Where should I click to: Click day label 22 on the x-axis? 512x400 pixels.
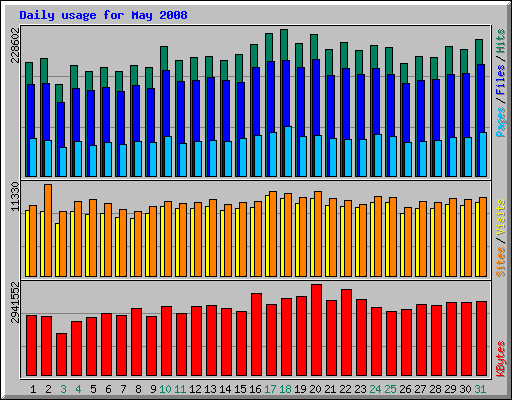[x=345, y=389]
